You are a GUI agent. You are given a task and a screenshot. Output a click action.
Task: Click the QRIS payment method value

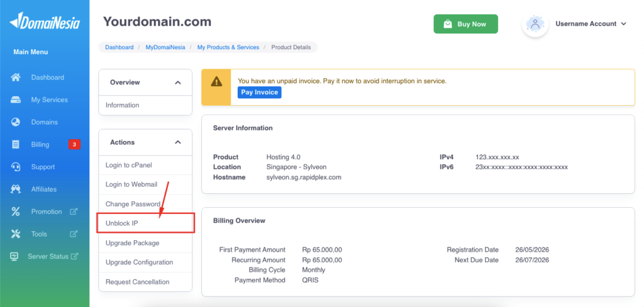coord(310,281)
